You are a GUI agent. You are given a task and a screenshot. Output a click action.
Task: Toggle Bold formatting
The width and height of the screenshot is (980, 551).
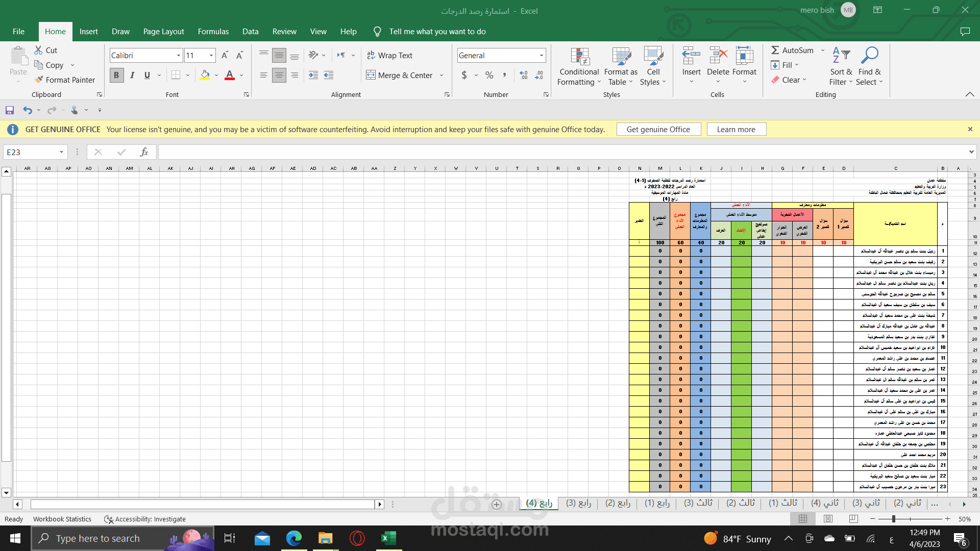coord(116,76)
